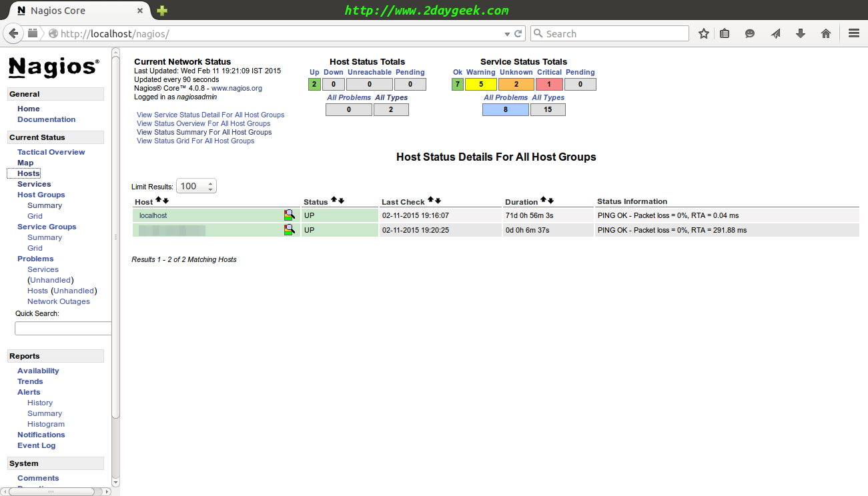868x496 pixels.
Task: Open Event Log
Action: (x=37, y=445)
